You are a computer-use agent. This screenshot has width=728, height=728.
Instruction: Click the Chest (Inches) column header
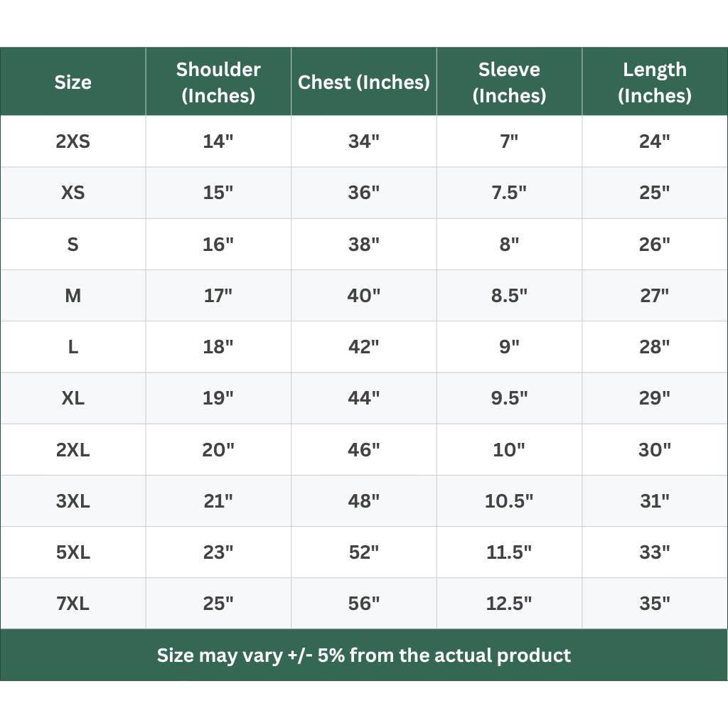364,82
